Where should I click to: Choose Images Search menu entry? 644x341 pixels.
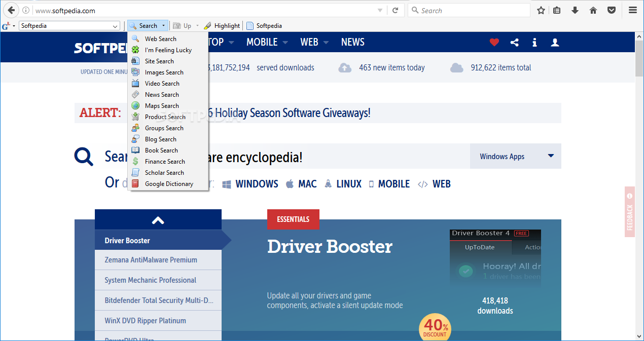(168, 72)
